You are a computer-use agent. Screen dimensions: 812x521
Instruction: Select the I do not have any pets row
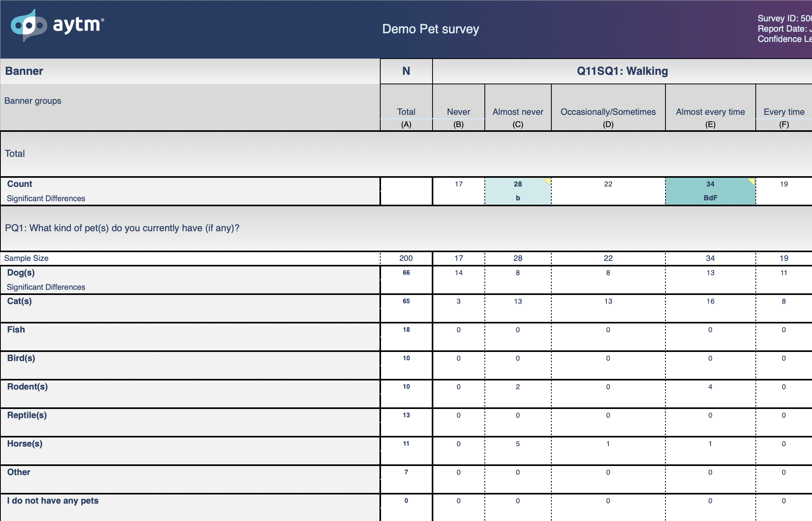tap(406, 508)
